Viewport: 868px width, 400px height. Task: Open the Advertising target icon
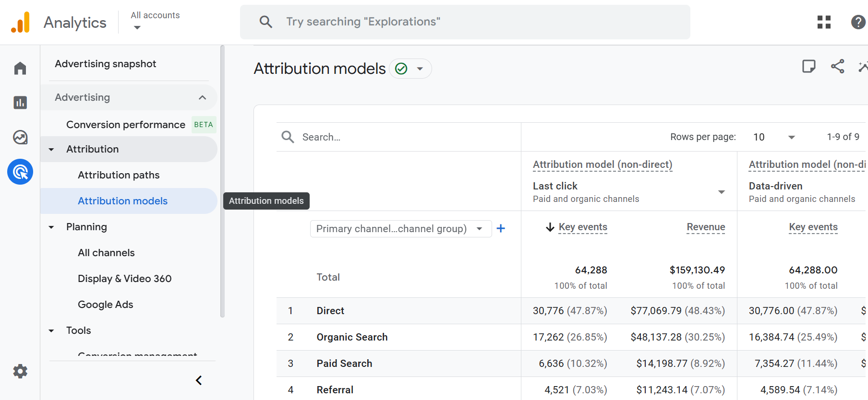tap(20, 172)
